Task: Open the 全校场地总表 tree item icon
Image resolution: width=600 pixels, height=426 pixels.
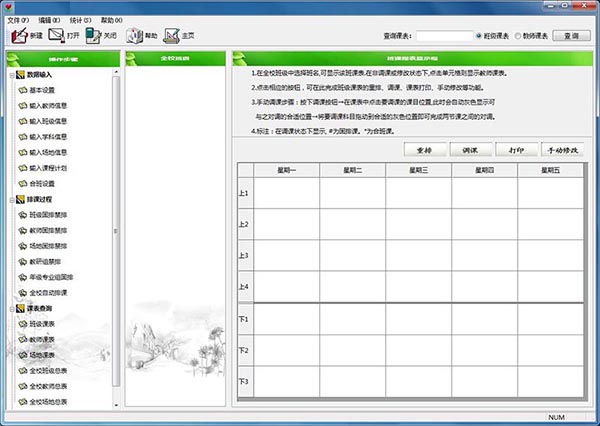Action: click(23, 402)
